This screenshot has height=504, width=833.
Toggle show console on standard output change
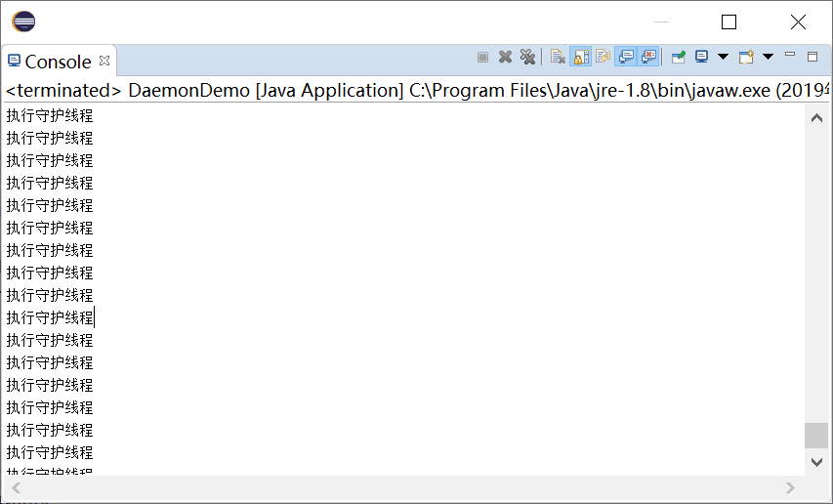click(626, 57)
